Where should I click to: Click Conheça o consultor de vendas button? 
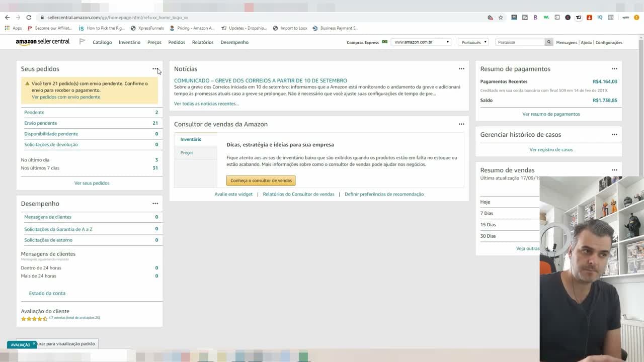(x=261, y=180)
